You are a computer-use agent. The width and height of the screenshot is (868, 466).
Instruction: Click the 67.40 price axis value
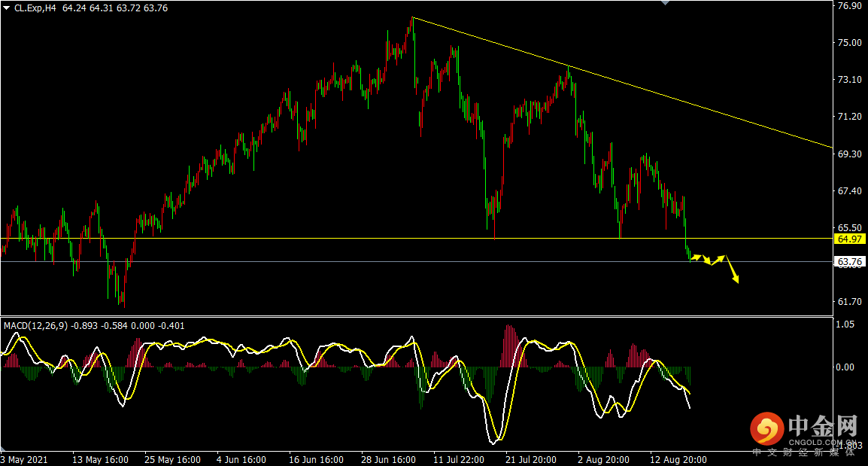pos(850,190)
